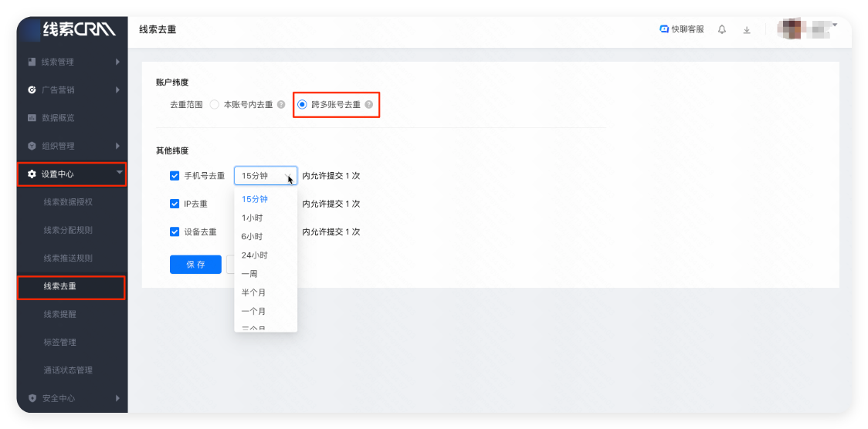The height and width of the screenshot is (429, 868).
Task: Collapse the 设置中心 menu arrow
Action: 119,173
